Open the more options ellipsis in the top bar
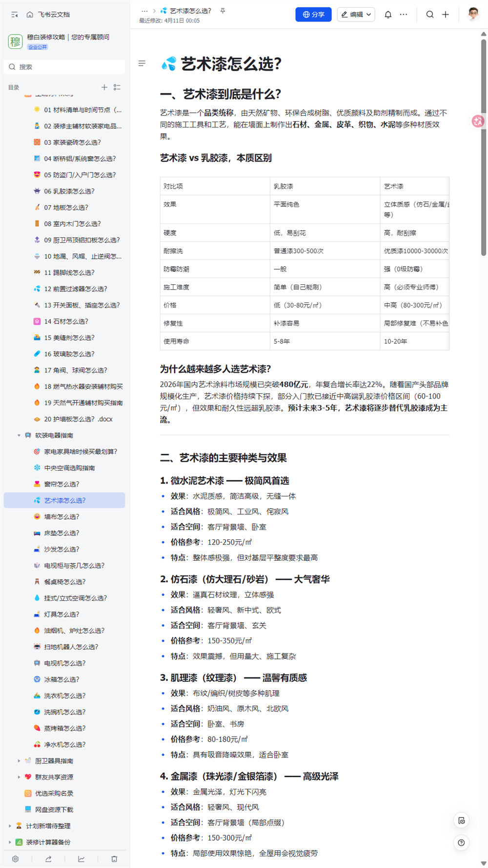488x868 pixels. point(404,15)
